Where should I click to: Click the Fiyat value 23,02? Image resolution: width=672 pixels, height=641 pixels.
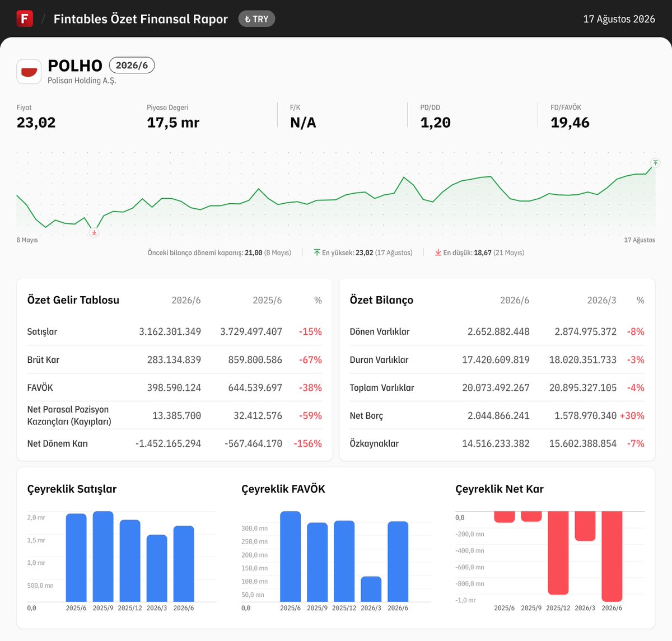(x=36, y=123)
